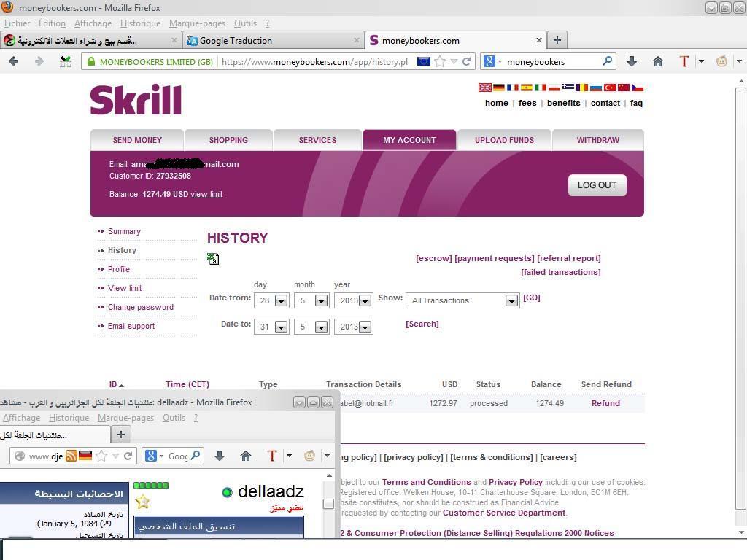The width and height of the screenshot is (747, 560).
Task: Click the main window URL address field
Action: [314, 61]
